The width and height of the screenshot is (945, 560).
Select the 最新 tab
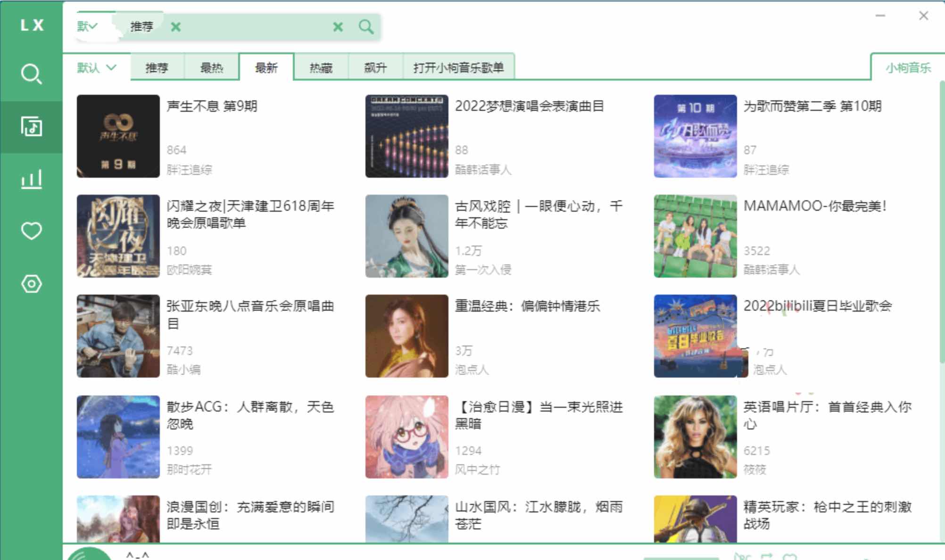coord(266,67)
